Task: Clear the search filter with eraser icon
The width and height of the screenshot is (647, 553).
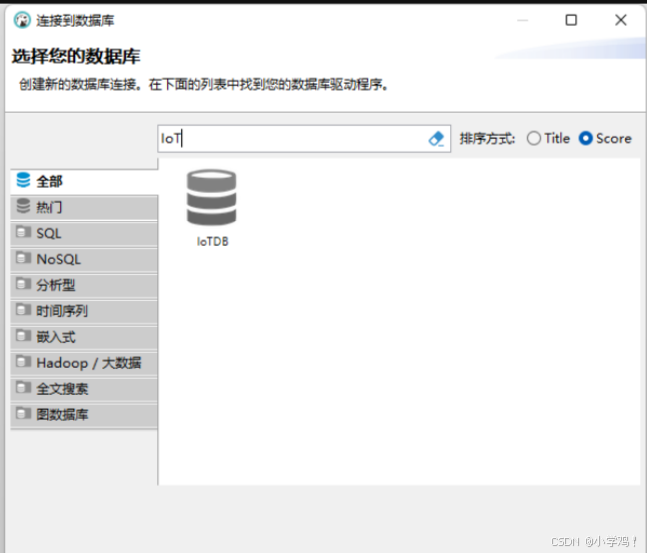Action: point(436,139)
